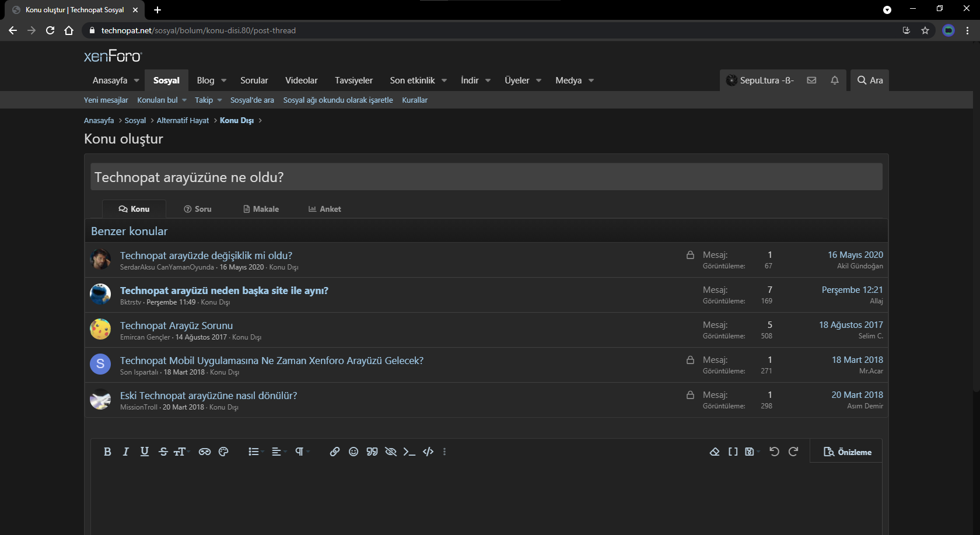The height and width of the screenshot is (535, 980).
Task: Insert inline code with the prompt icon
Action: tap(409, 452)
